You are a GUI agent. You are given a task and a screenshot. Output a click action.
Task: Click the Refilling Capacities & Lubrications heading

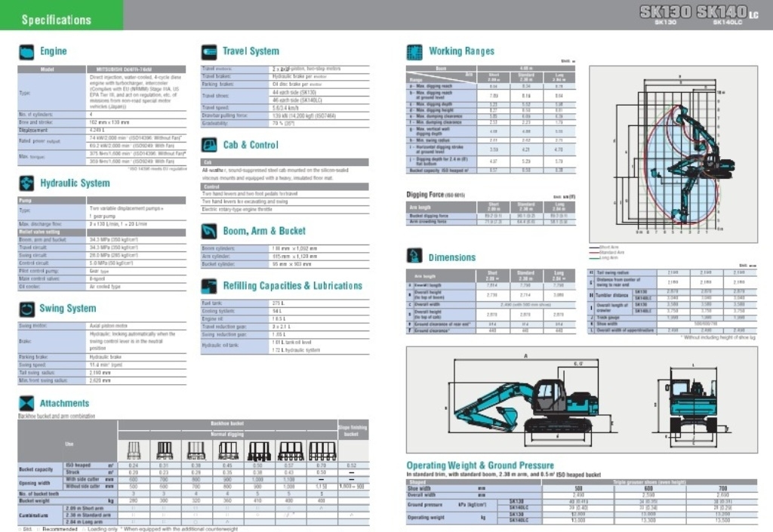coord(293,286)
